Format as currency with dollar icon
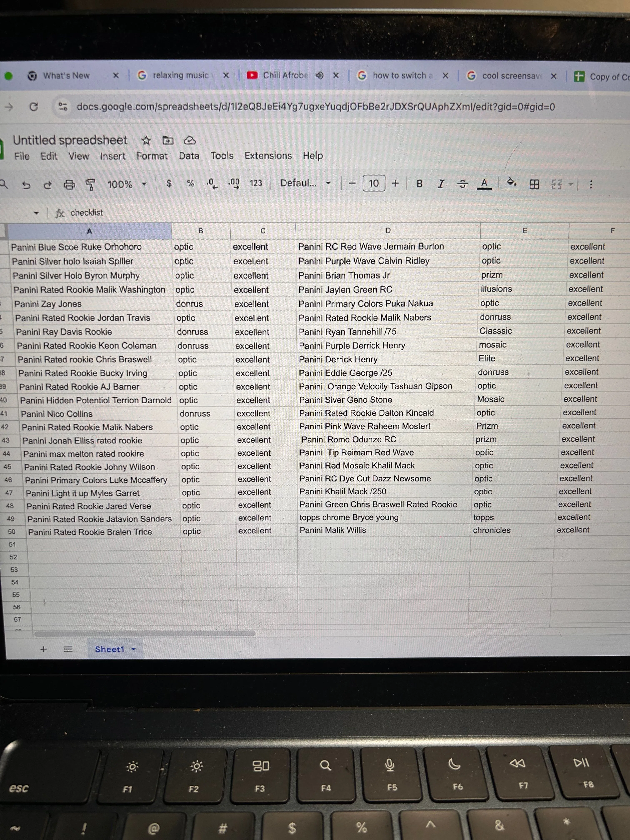Screen dimensions: 630x840 [x=169, y=183]
